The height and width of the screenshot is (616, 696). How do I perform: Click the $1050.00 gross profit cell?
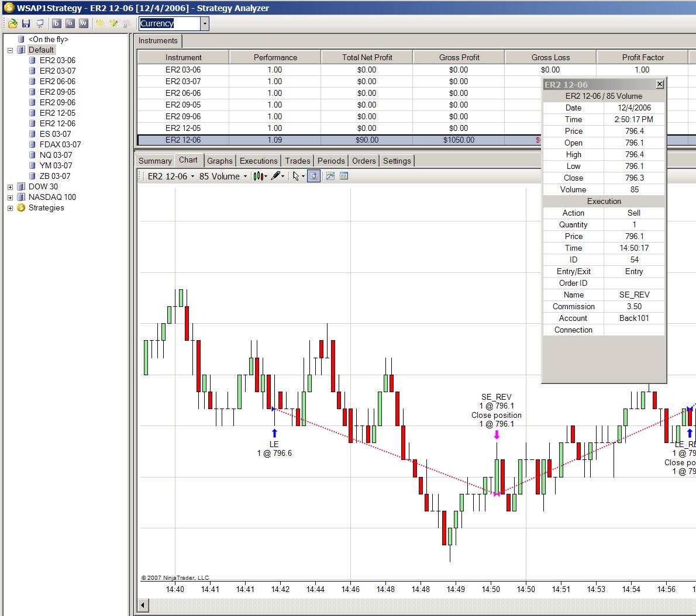459,140
